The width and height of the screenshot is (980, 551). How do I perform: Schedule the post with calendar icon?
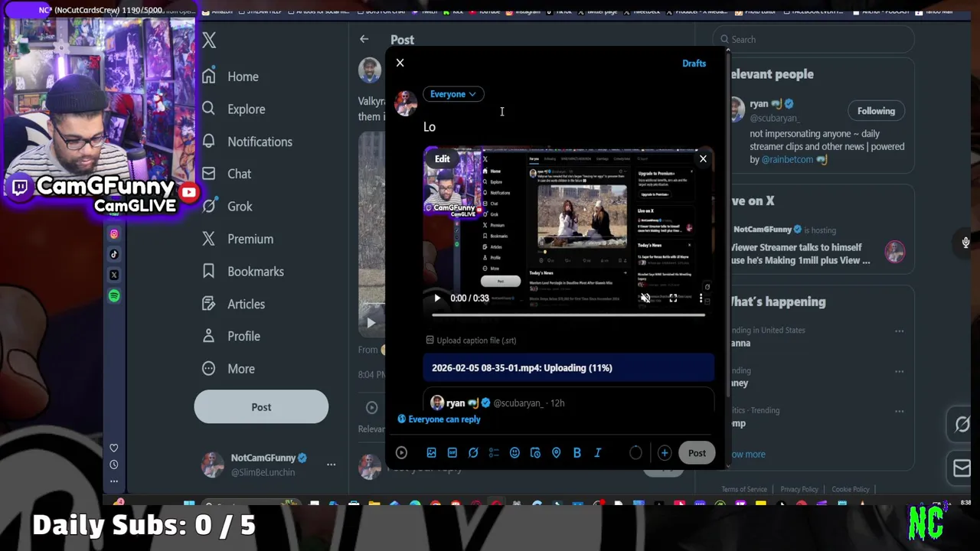coord(535,453)
